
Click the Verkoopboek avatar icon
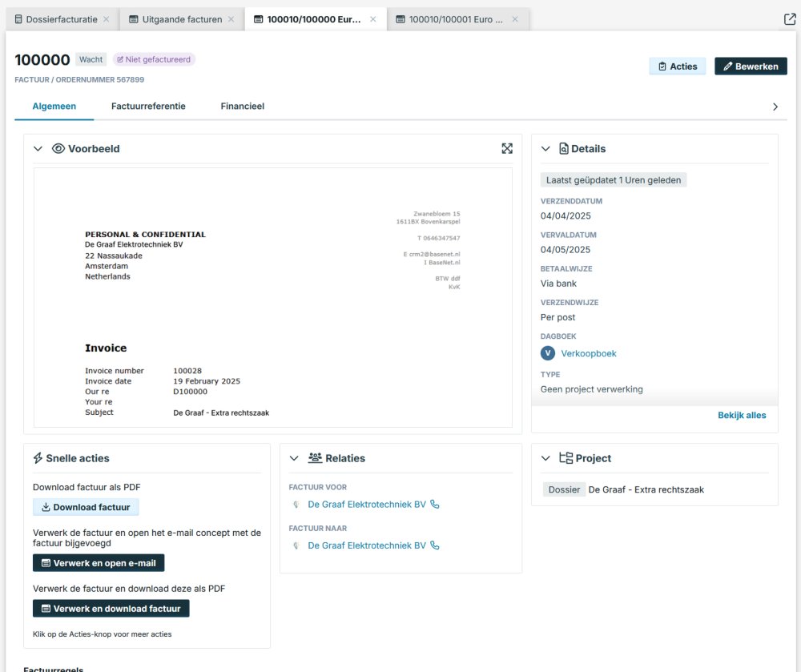tap(548, 353)
